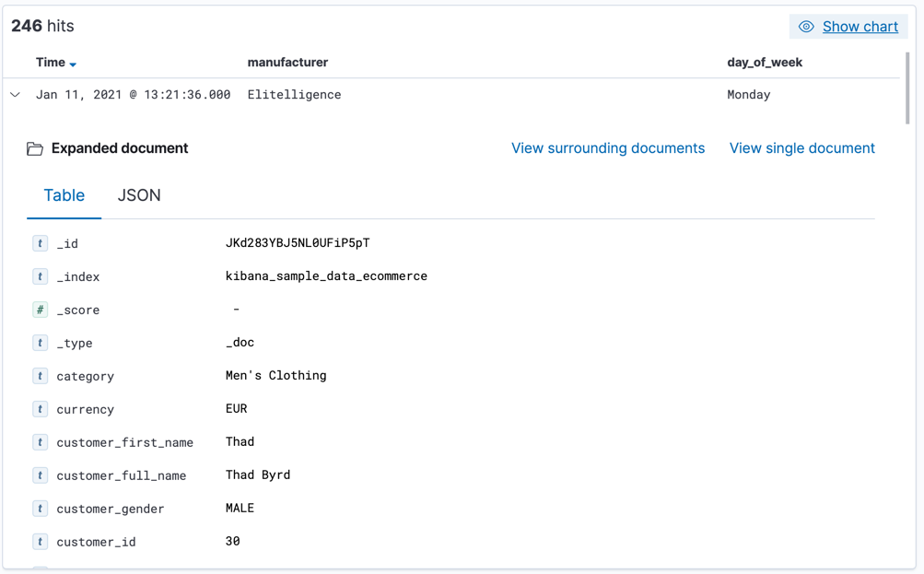Viewport: 924px width, 574px height.
Task: Click the icon beside customer_gender
Action: pos(40,508)
